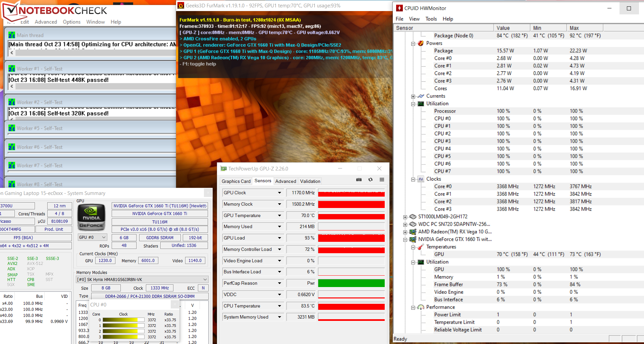The image size is (644, 344).
Task: Click the GPU-Z screenshot camera icon
Action: click(x=359, y=180)
